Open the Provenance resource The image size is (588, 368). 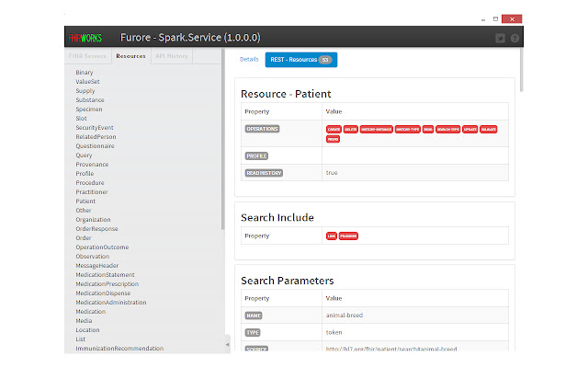(x=92, y=165)
